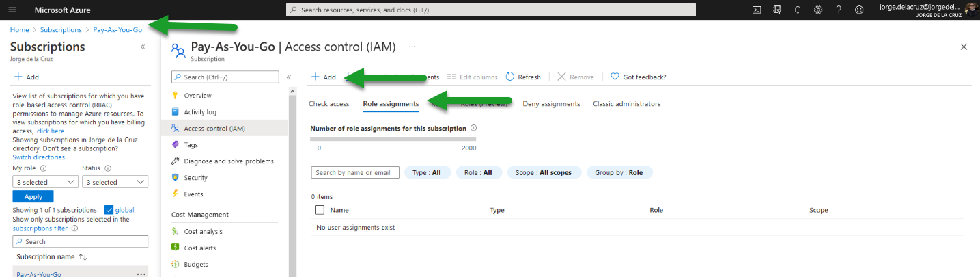Viewport: 980px width, 277px height.
Task: Click the Type column header
Action: [497, 210]
